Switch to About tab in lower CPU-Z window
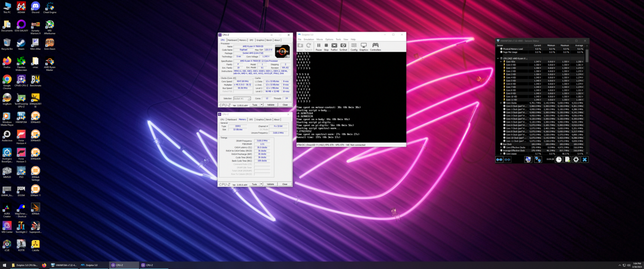The image size is (644, 269). (277, 120)
